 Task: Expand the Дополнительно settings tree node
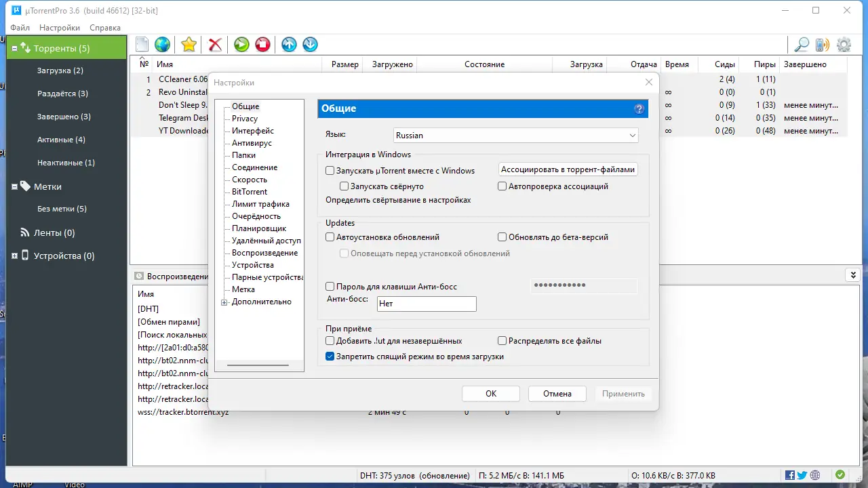pos(224,302)
